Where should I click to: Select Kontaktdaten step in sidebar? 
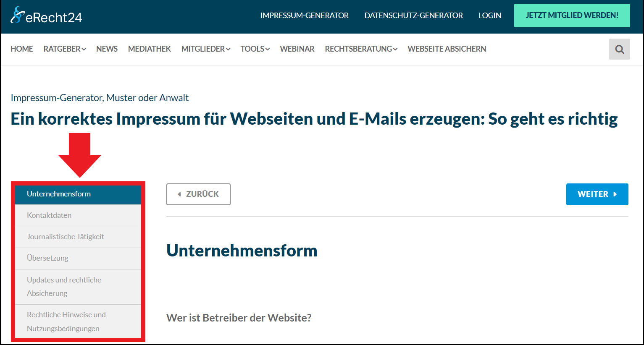pyautogui.click(x=78, y=215)
